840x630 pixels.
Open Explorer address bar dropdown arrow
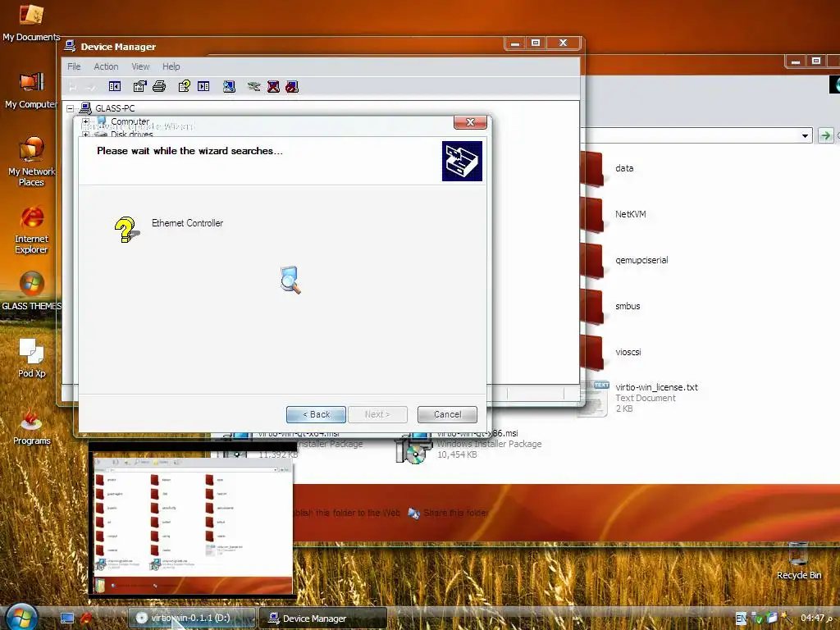click(805, 135)
